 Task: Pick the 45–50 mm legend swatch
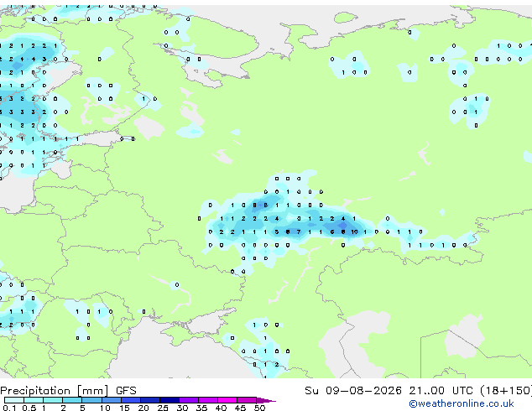(x=247, y=400)
